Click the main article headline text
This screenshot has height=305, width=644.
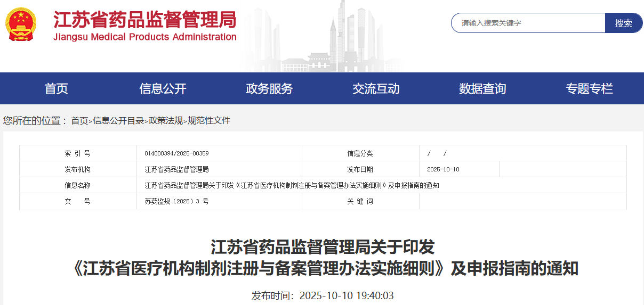[x=323, y=258]
